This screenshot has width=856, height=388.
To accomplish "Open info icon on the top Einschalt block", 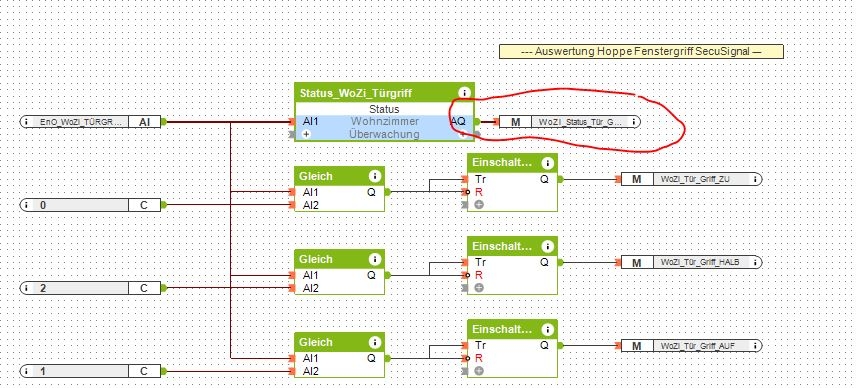I will (548, 163).
